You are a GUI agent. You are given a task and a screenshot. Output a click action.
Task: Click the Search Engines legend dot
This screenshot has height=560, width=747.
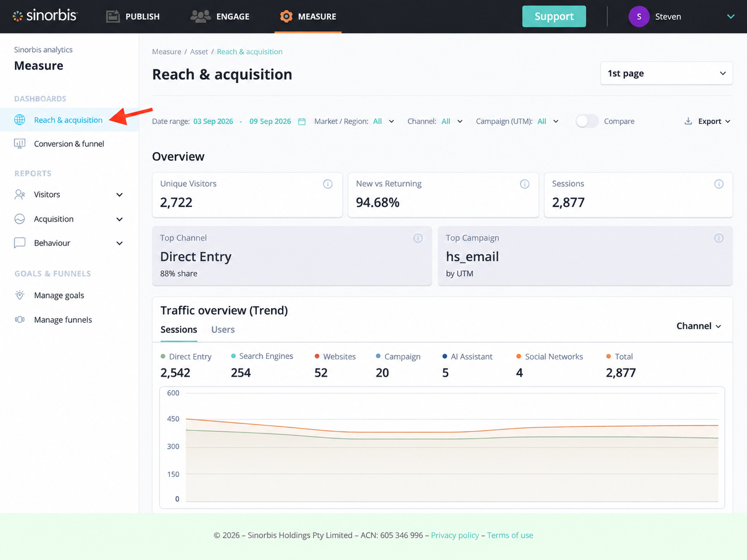pos(234,356)
